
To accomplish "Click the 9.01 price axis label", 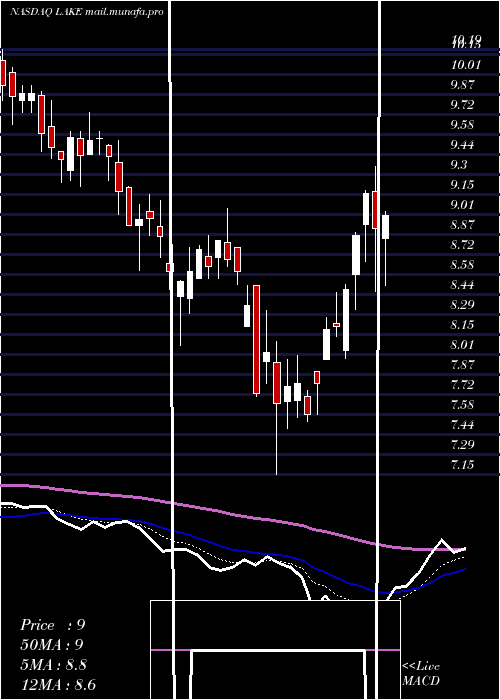I will [x=462, y=205].
